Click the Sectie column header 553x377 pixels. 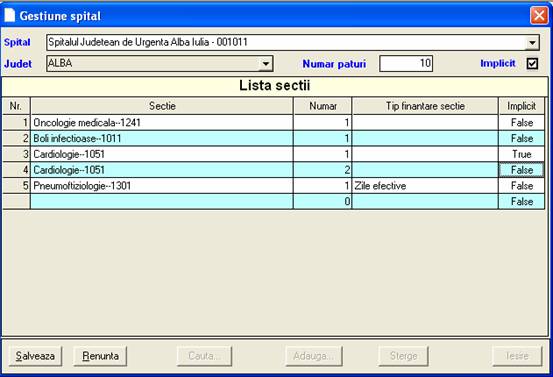[162, 106]
